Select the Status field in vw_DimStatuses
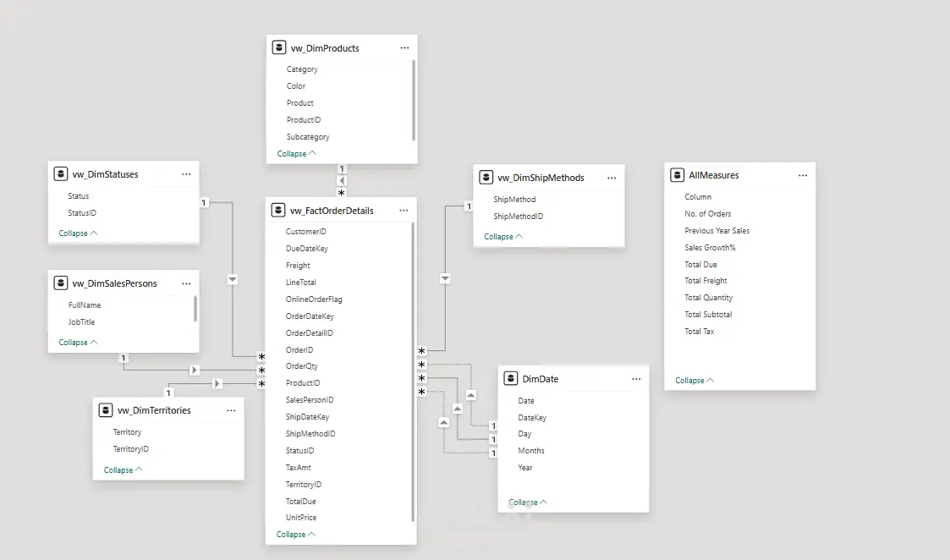The image size is (950, 560). point(78,195)
